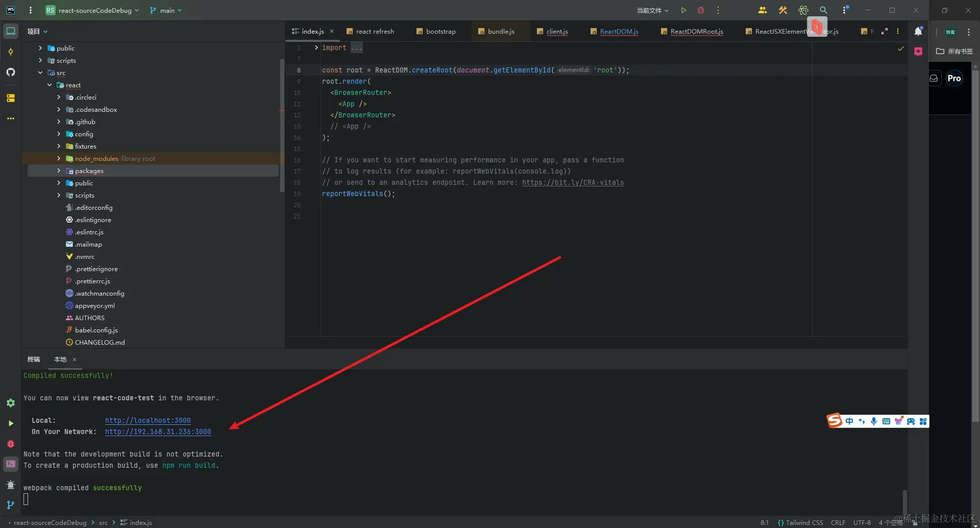Open more run actions next to debug
Screen dimensions: 980x528
[718, 10]
